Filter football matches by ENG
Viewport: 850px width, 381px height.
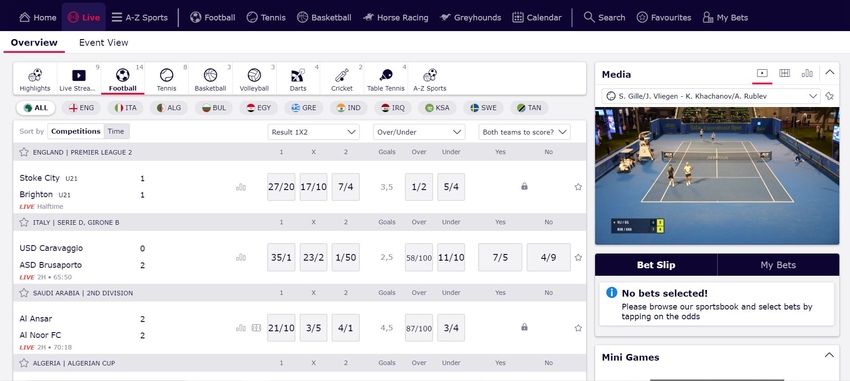tap(81, 108)
